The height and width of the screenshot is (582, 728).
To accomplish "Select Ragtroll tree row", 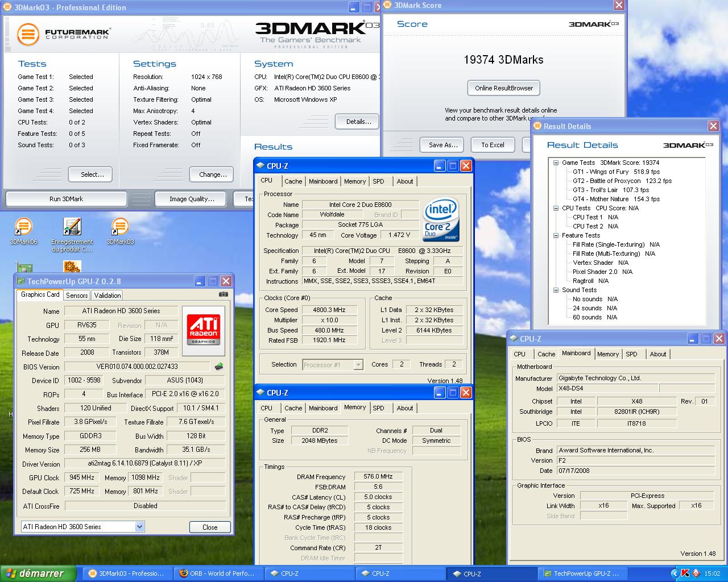I will point(590,281).
